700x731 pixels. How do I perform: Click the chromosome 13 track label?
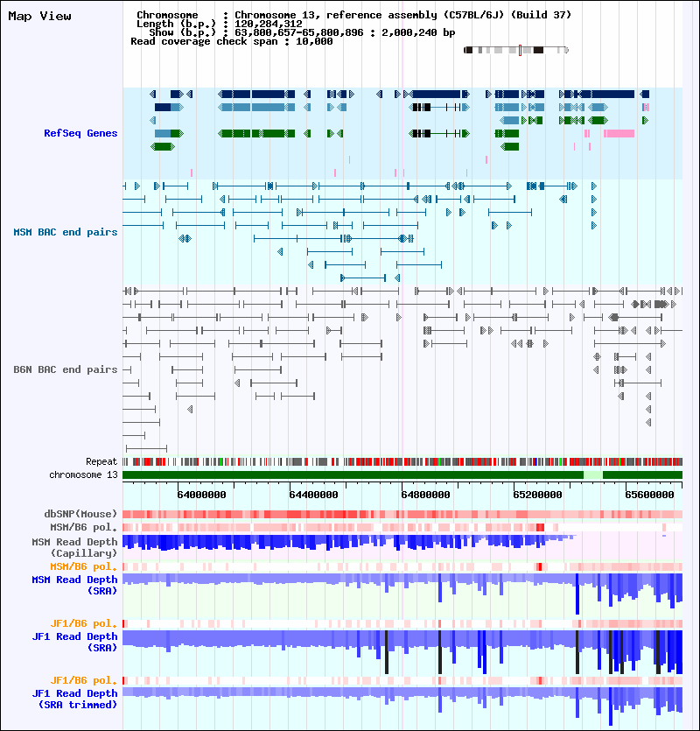(x=83, y=474)
